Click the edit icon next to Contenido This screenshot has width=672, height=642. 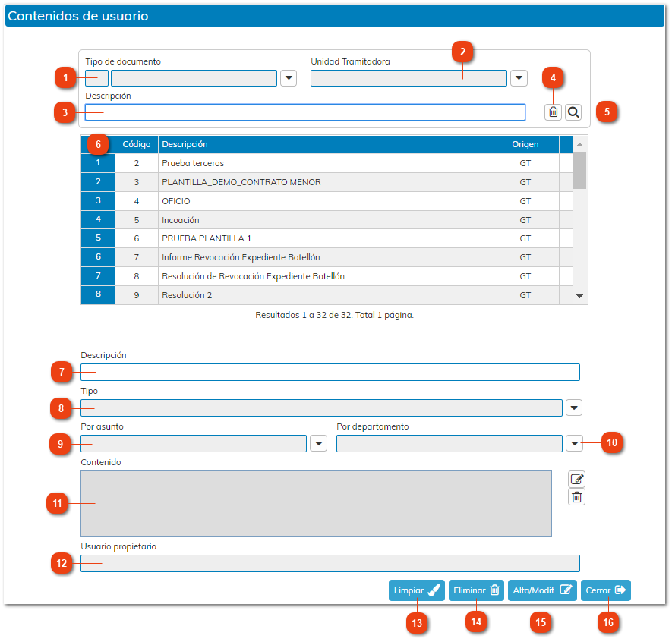pyautogui.click(x=576, y=479)
